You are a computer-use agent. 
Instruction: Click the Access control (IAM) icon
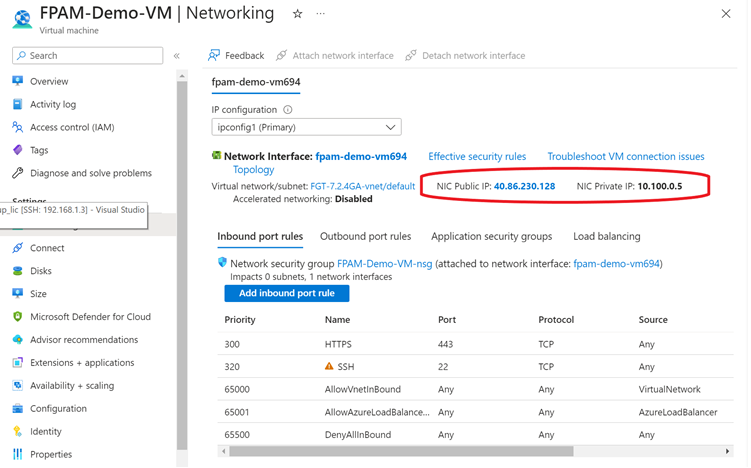tap(17, 127)
